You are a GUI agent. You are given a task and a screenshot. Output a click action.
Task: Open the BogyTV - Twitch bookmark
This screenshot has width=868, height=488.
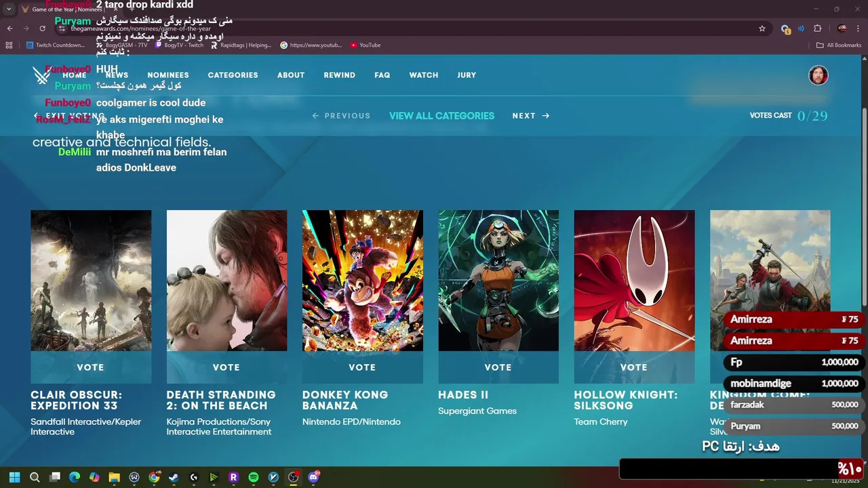(179, 45)
